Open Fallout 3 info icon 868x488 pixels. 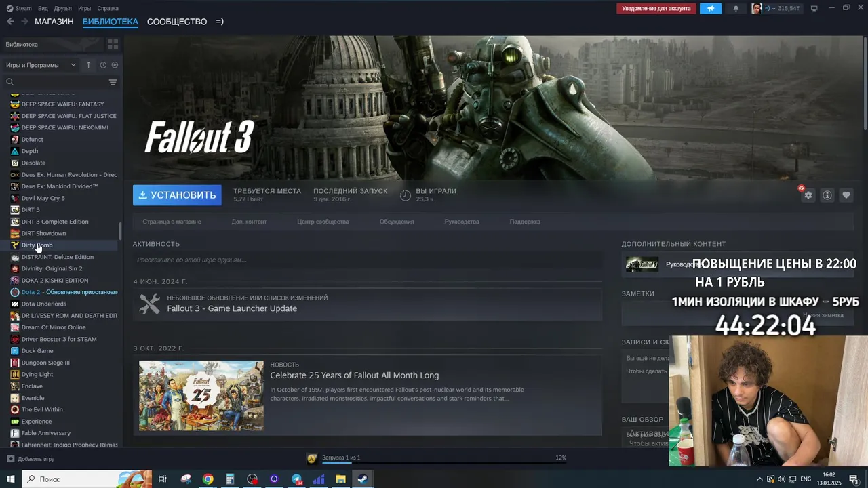tap(827, 195)
